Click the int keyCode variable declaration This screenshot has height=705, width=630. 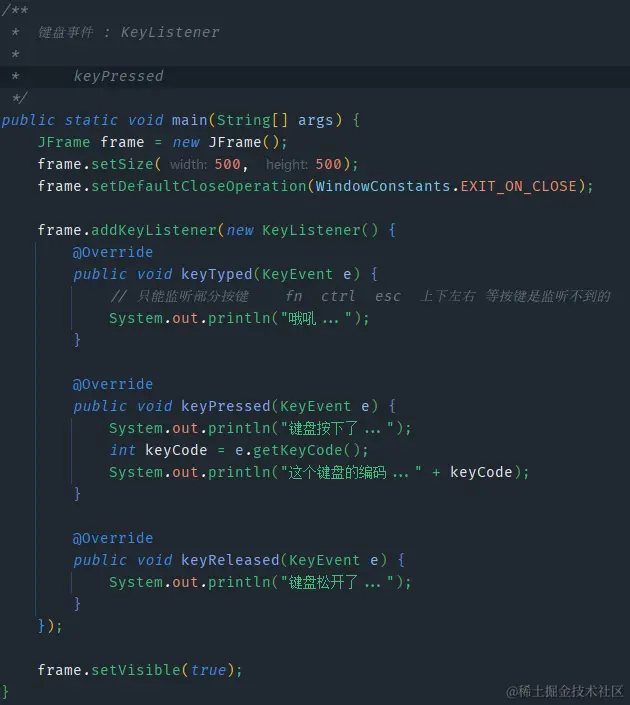(158, 450)
